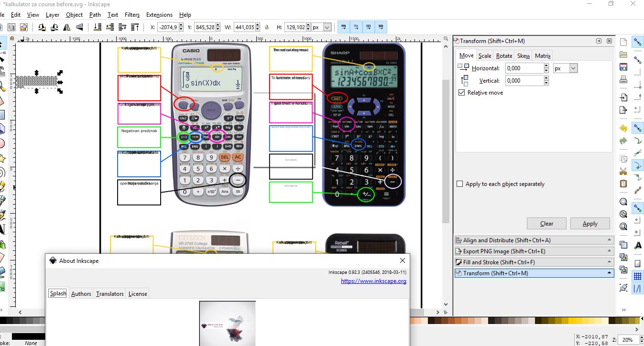Increase the X coordinate value
This screenshot has width=644, height=346.
tap(181, 25)
